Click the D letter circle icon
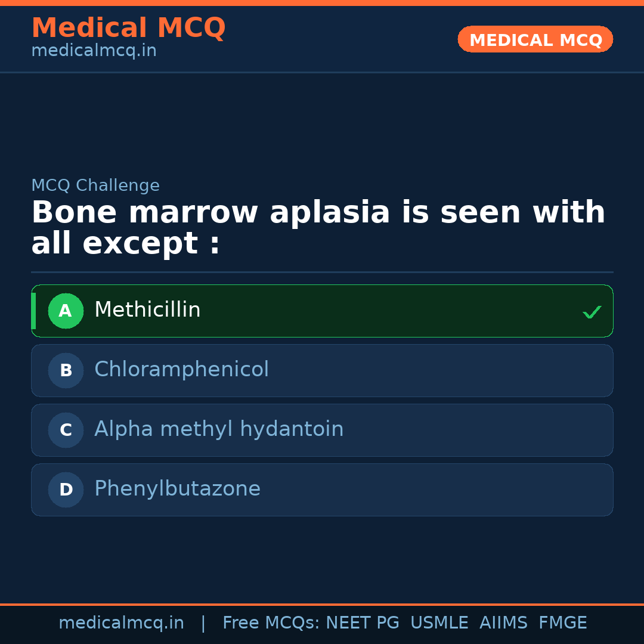This screenshot has height=644, width=644. [x=66, y=490]
